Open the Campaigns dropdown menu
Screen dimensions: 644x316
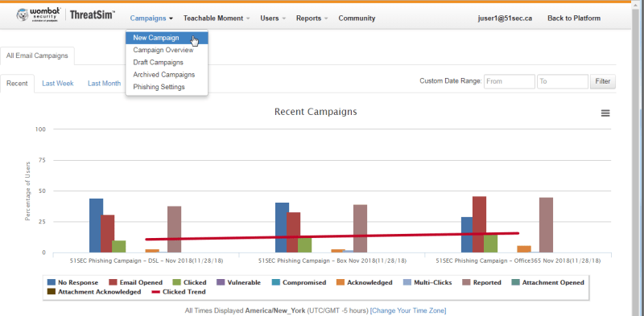[x=151, y=18]
